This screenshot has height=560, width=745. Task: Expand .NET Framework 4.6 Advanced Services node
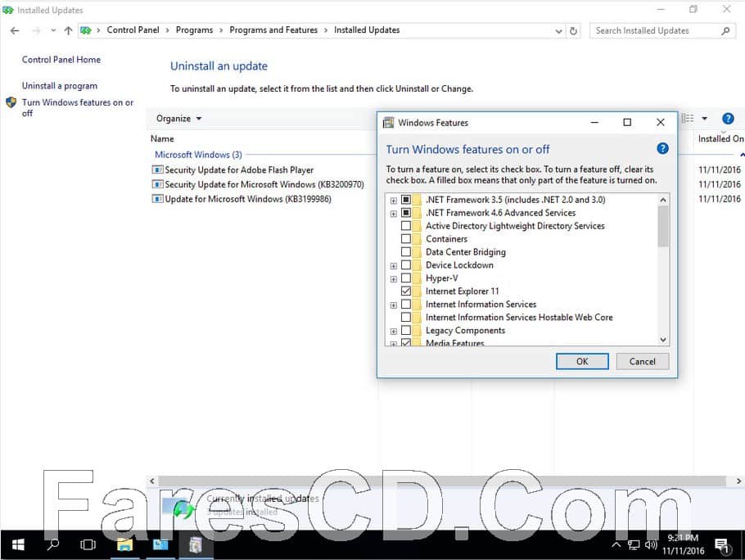pos(394,214)
